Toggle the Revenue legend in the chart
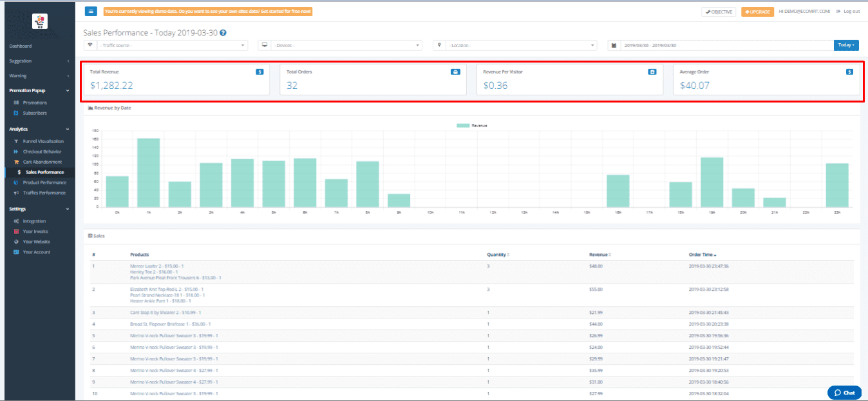 473,125
